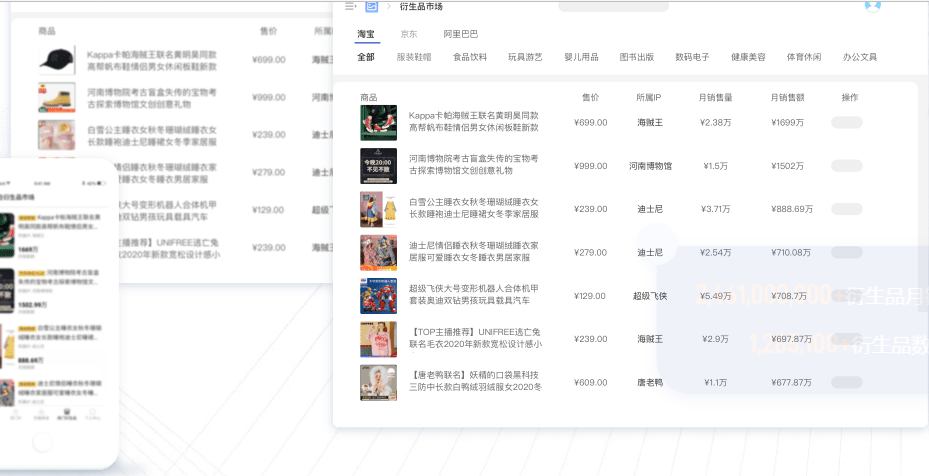The height and width of the screenshot is (476, 929).
Task: Click the 衍生品市场 breadcrumb title
Action: point(421,7)
